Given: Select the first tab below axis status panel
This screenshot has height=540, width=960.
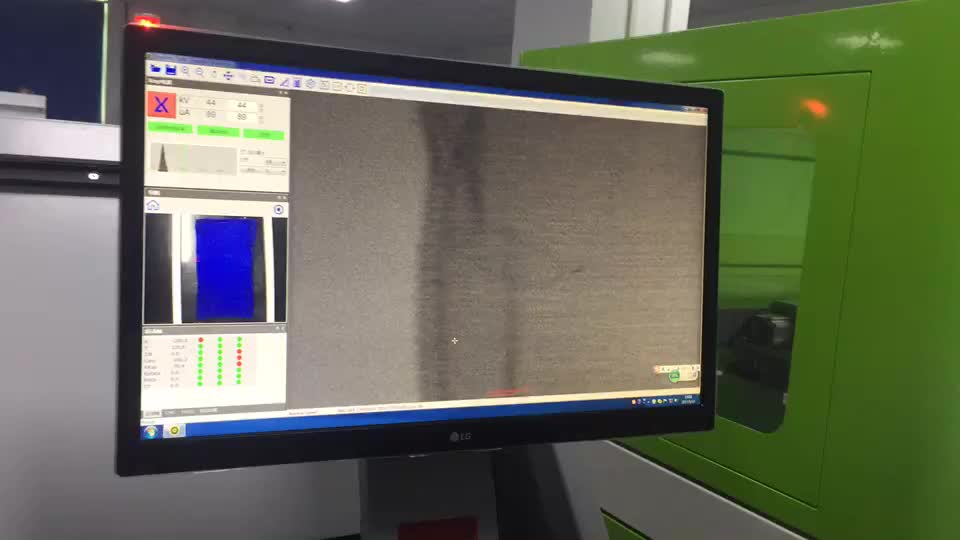Looking at the screenshot, I should (152, 412).
